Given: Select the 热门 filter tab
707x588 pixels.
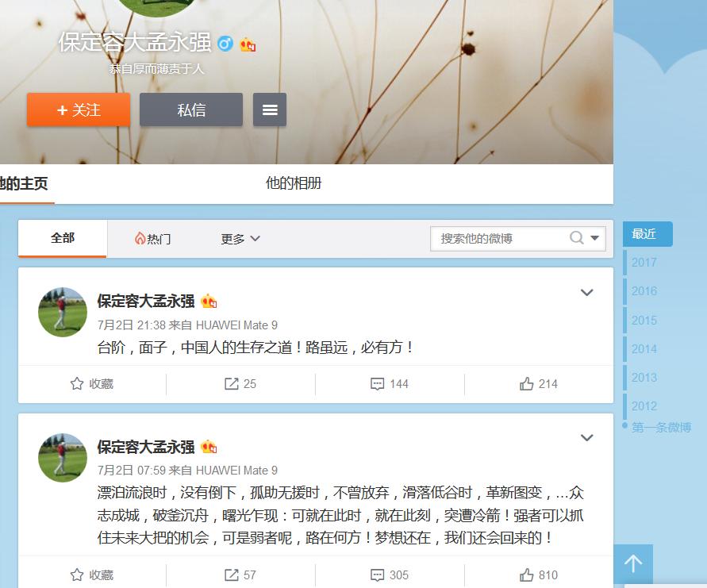Looking at the screenshot, I should coord(152,239).
